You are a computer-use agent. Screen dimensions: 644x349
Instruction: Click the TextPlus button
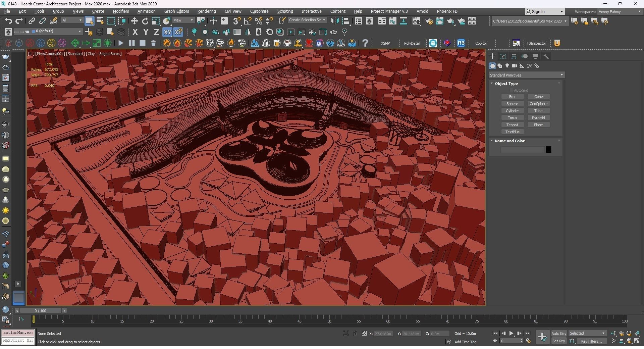coord(512,132)
